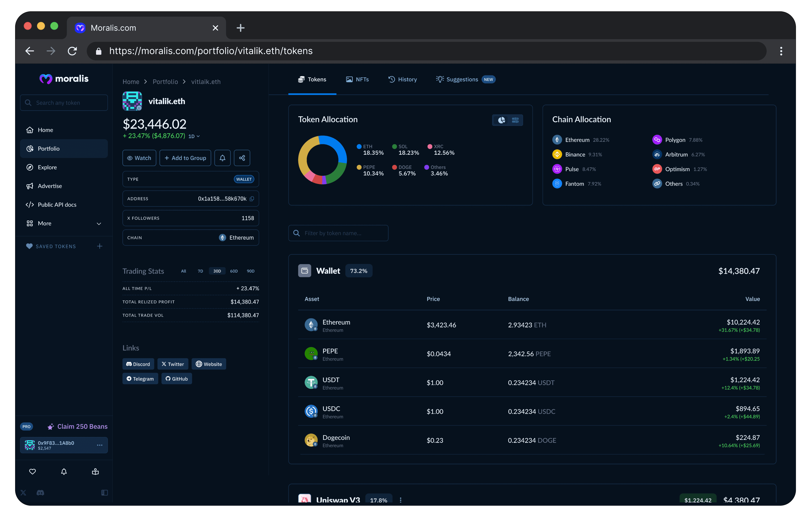Switch Token Allocation to list view

click(515, 120)
